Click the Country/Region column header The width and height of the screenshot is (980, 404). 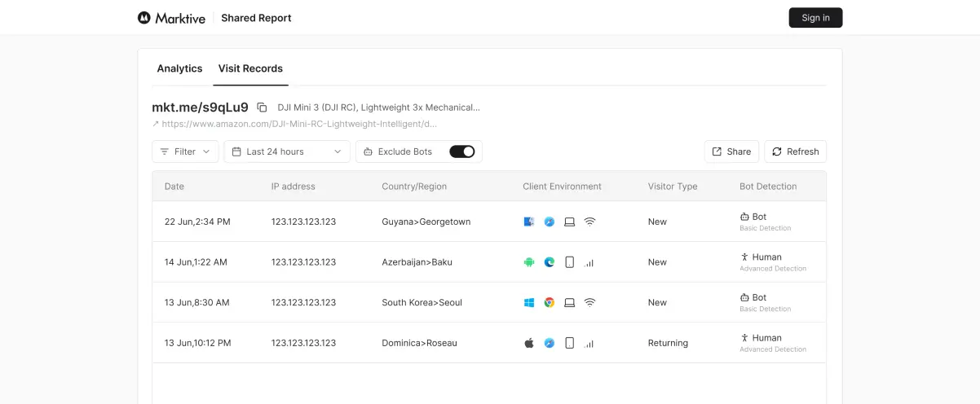point(414,187)
